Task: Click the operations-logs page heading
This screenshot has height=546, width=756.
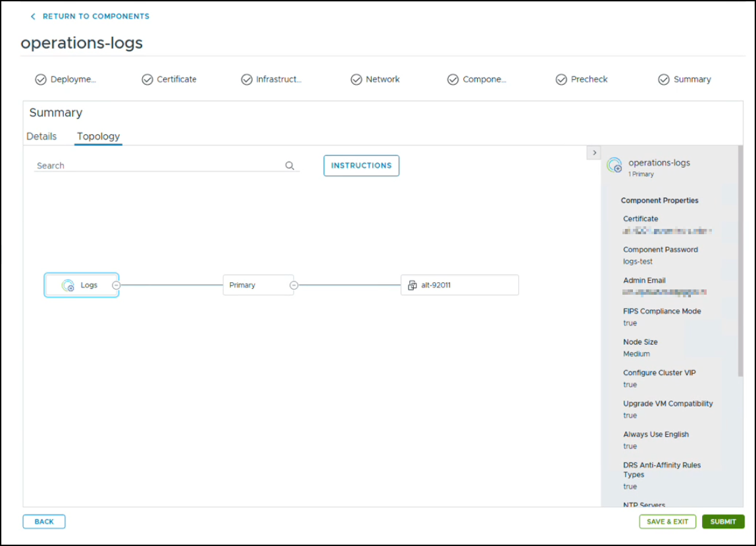Action: [x=82, y=43]
